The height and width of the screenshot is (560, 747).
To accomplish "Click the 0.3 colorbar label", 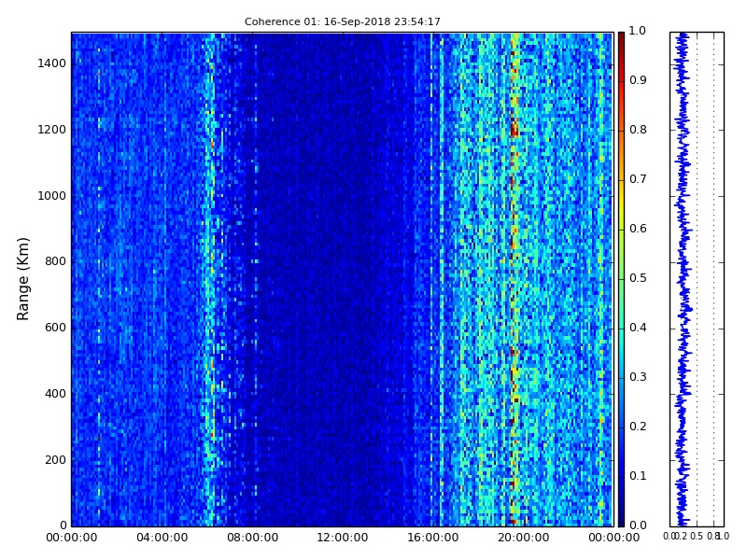I will [638, 377].
